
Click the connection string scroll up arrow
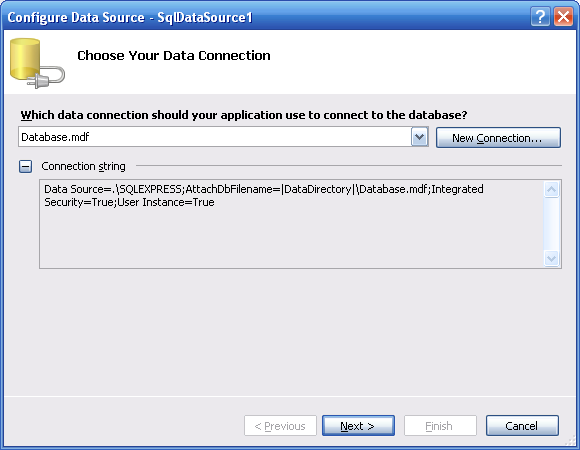pyautogui.click(x=552, y=190)
